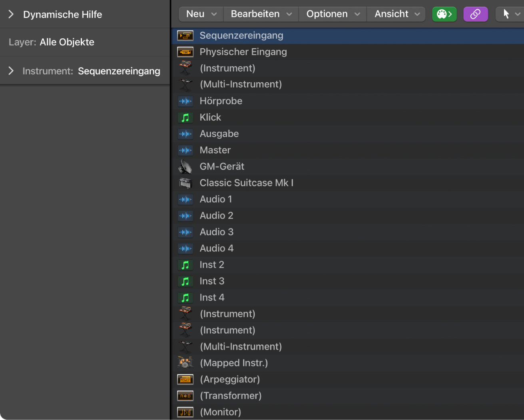Open the Bearbeiten menu
Viewport: 524px width, 420px height.
point(260,14)
